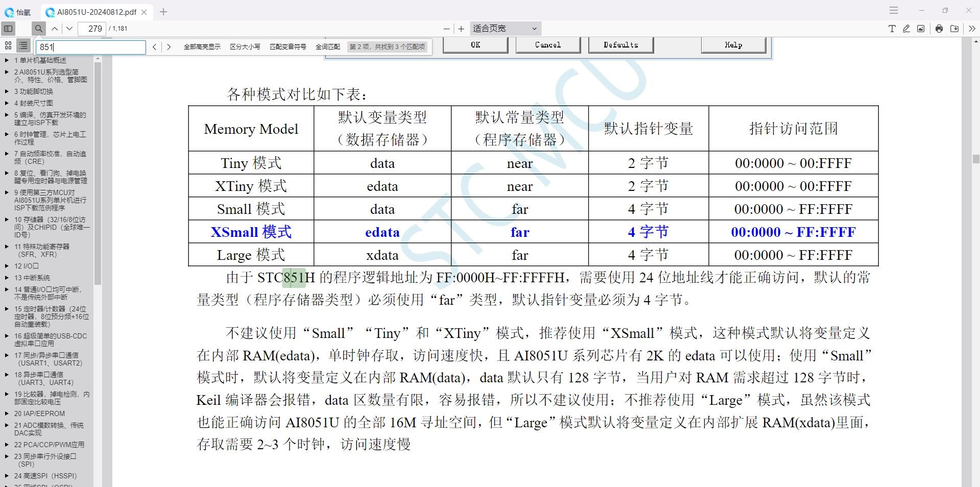Select the draw pen tool
Viewport: 980px width, 487px height.
(x=906, y=29)
